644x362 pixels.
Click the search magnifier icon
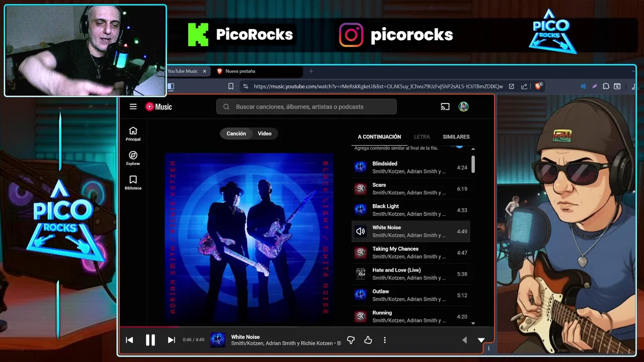[226, 107]
